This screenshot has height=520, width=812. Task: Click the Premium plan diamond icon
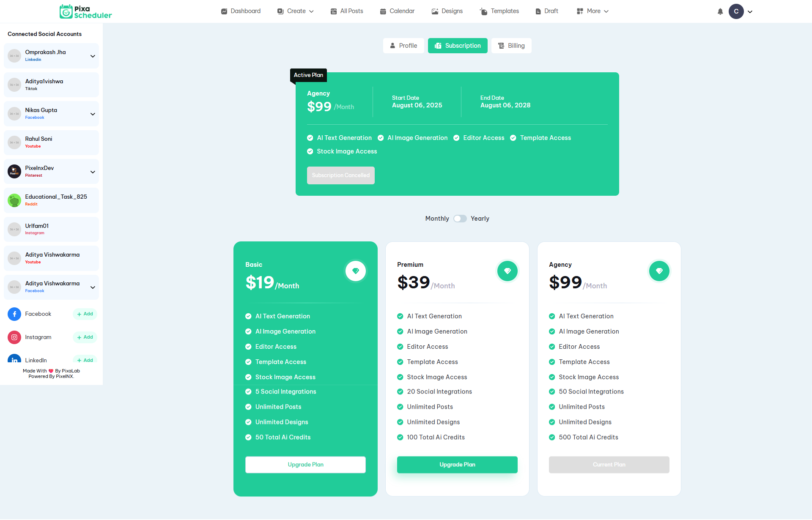507,271
